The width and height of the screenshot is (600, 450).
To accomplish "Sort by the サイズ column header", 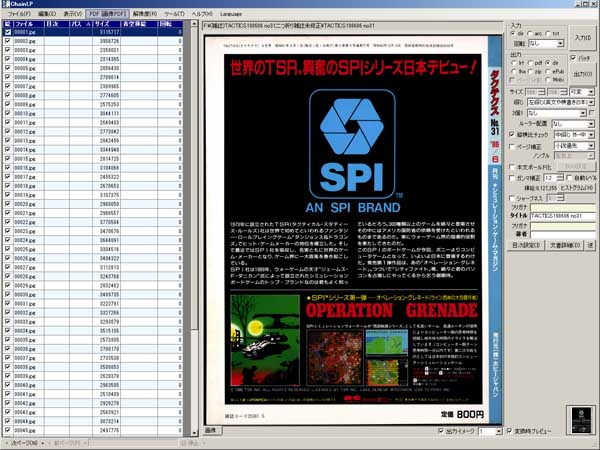I will tap(106, 24).
